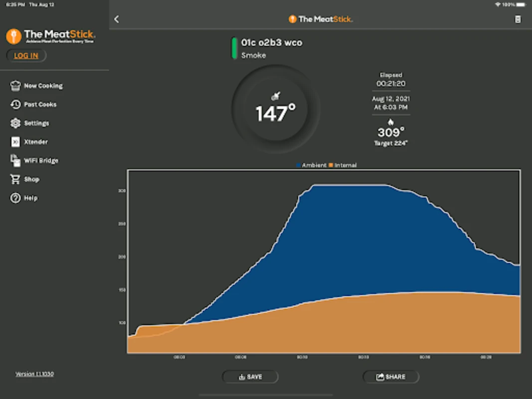Image resolution: width=532 pixels, height=399 pixels.
Task: Click the Version number link
Action: pyautogui.click(x=34, y=374)
